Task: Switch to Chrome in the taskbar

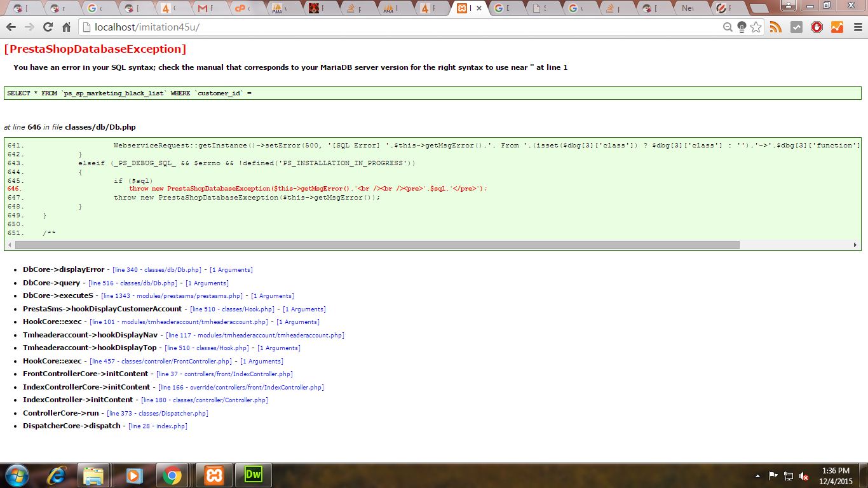Action: (x=172, y=475)
